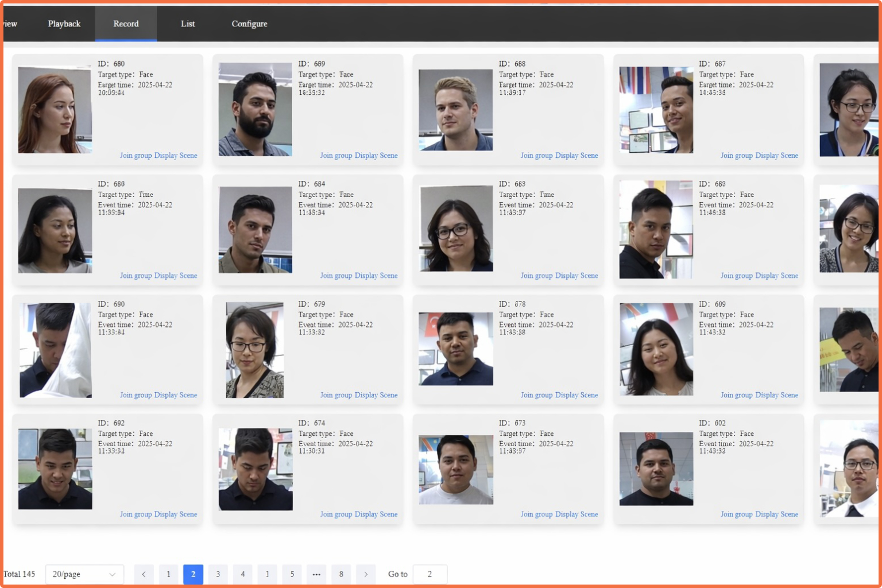Screen dimensions: 882x588
Task: View the face thumbnail for record ID 674
Action: click(x=255, y=469)
